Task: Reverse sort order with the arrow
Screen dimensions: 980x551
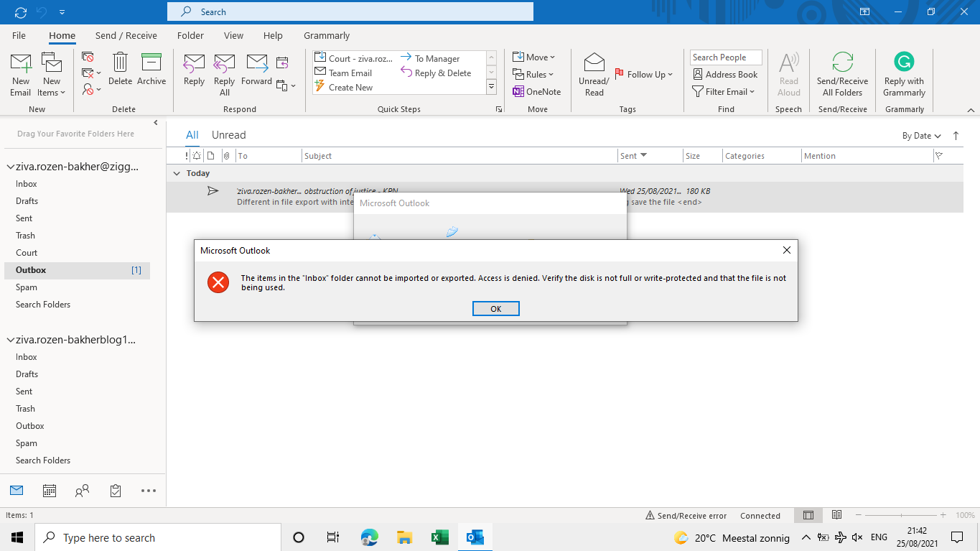Action: (956, 135)
